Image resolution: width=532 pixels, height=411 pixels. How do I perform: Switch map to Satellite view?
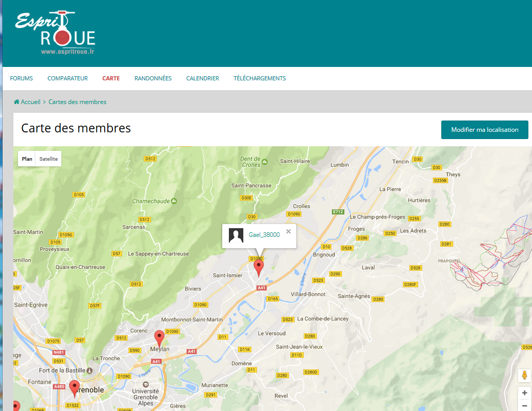[x=48, y=159]
